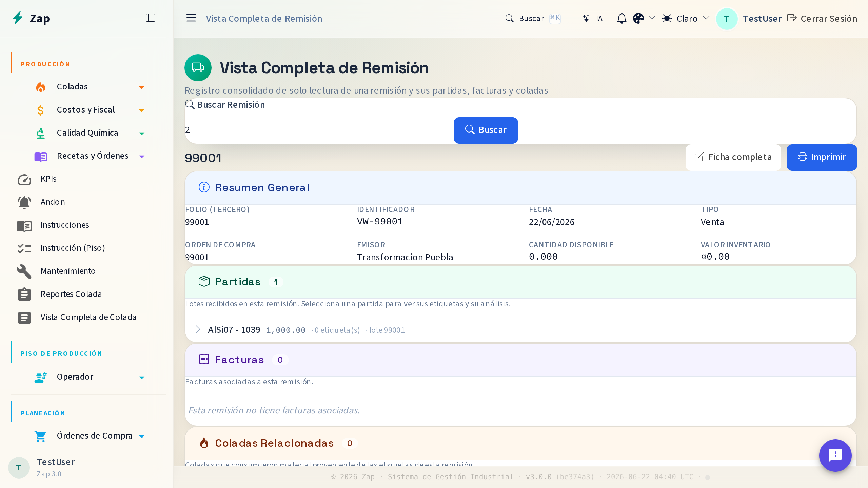Open notifications bell icon
The image size is (868, 488).
622,18
